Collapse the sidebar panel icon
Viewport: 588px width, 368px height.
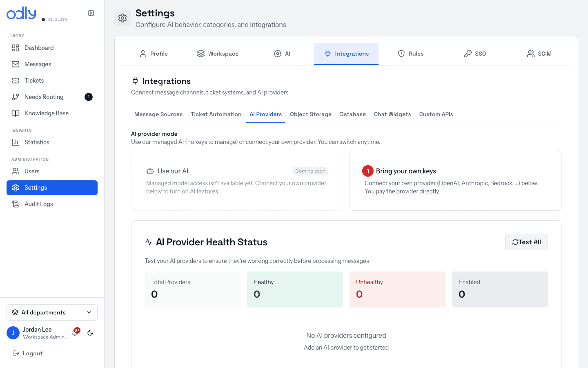point(91,13)
